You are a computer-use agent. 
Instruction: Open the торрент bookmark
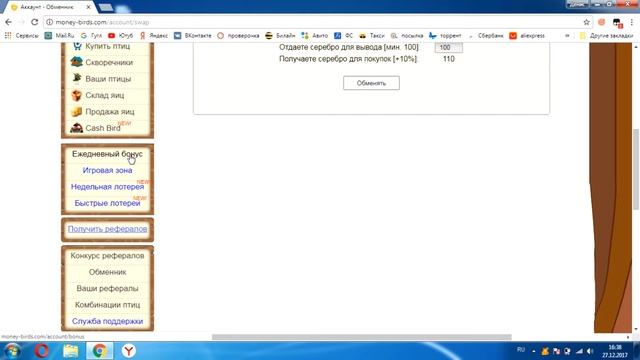pos(445,36)
